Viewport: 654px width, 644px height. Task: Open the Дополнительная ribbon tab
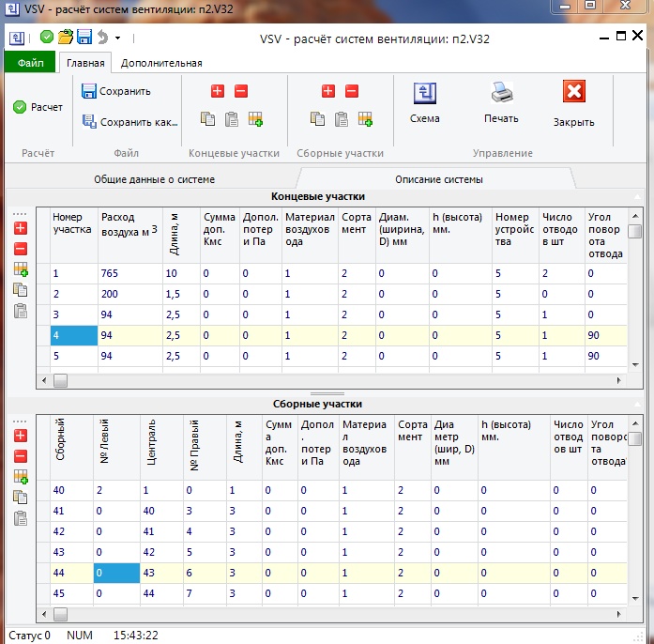pyautogui.click(x=161, y=64)
